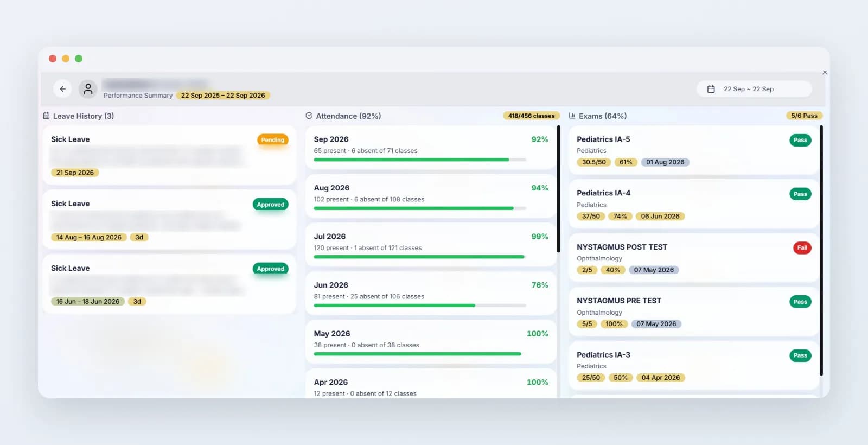Select the Apr 2026 attendance card title

click(x=331, y=382)
